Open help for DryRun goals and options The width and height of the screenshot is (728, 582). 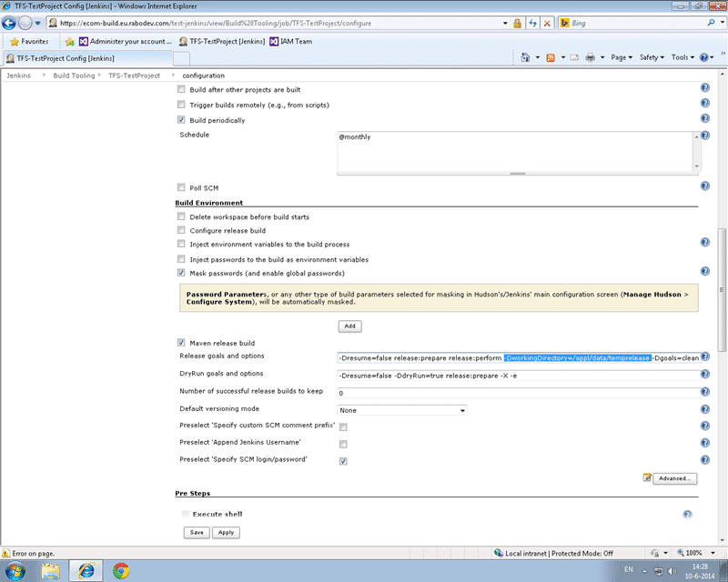click(x=704, y=374)
